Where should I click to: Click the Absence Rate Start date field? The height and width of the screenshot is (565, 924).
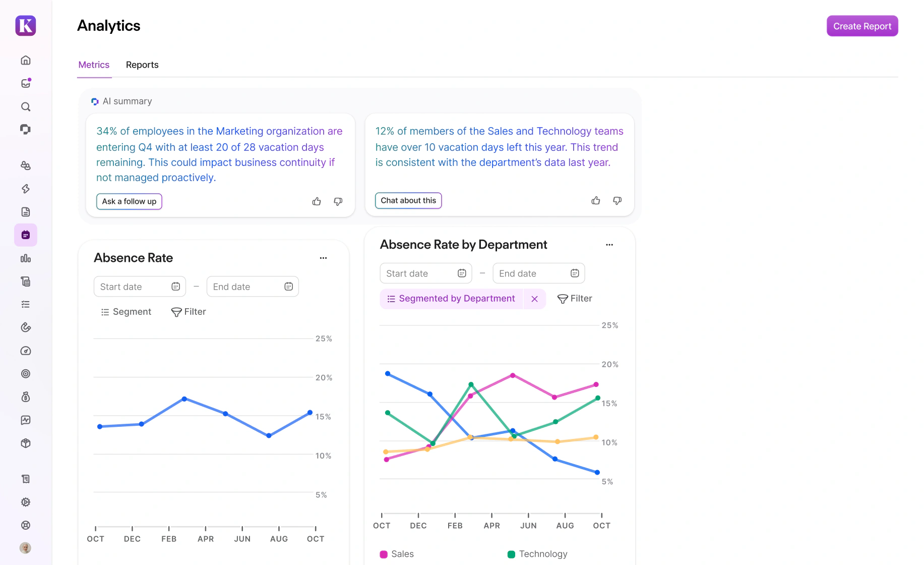click(x=140, y=287)
